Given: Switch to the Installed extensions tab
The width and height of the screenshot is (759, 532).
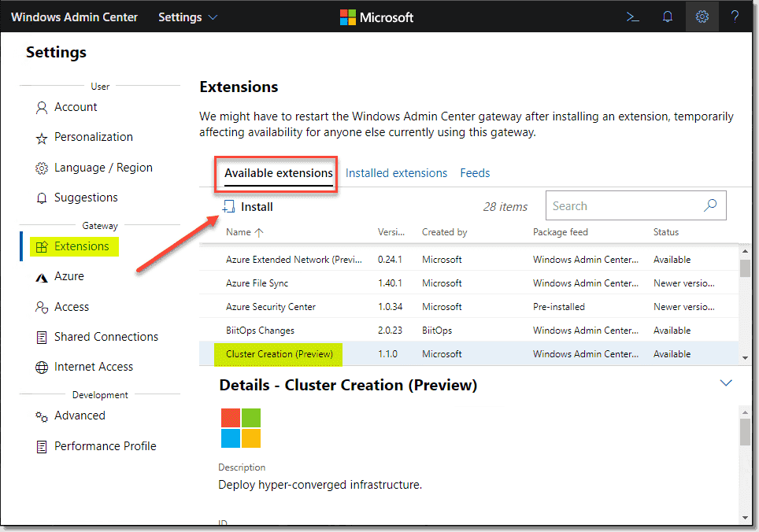Looking at the screenshot, I should (x=396, y=172).
